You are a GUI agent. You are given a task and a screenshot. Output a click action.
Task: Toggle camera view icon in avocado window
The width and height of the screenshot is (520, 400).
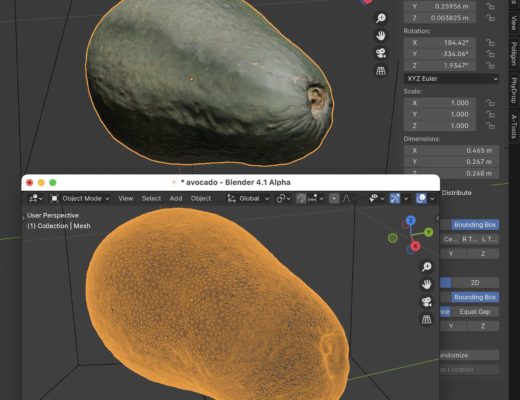427,302
